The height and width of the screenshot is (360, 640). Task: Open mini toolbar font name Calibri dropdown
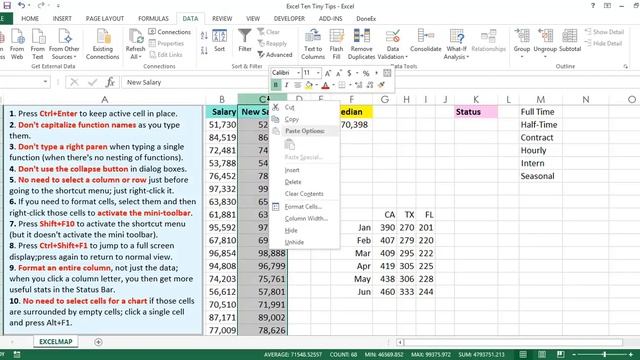click(x=298, y=73)
